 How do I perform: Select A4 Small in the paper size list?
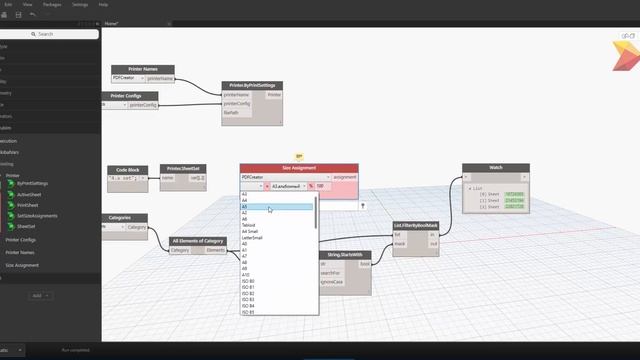[277, 231]
